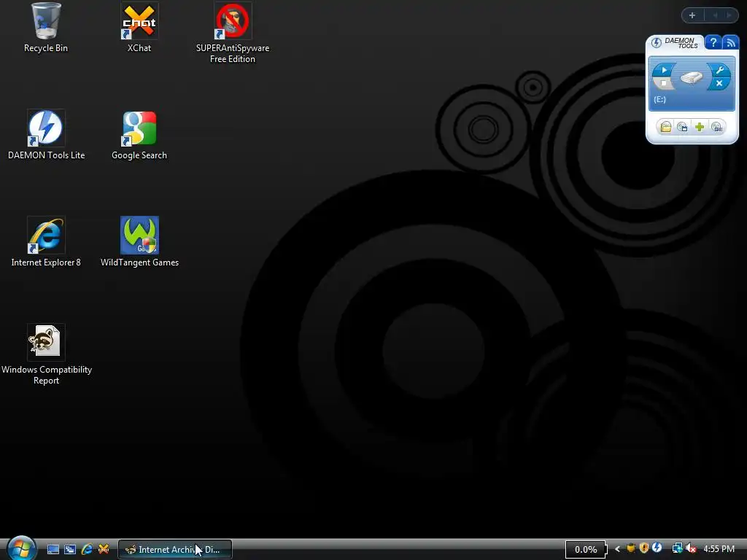Image resolution: width=747 pixels, height=560 pixels.
Task: Launch XChat from the quick launch bar
Action: coord(104,549)
